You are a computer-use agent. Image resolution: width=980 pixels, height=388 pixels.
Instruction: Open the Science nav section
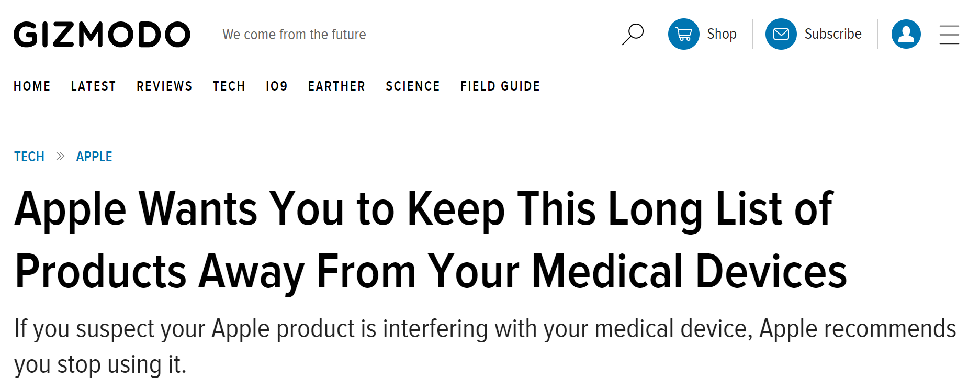click(412, 86)
